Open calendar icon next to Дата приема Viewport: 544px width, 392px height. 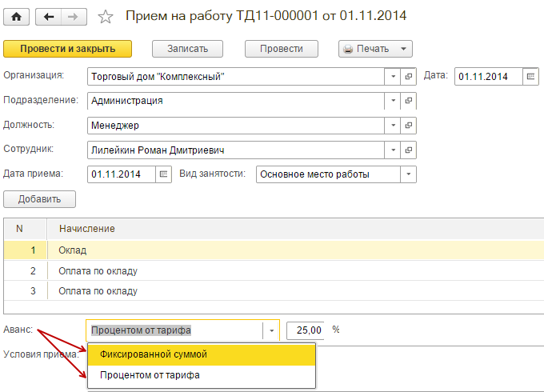164,174
